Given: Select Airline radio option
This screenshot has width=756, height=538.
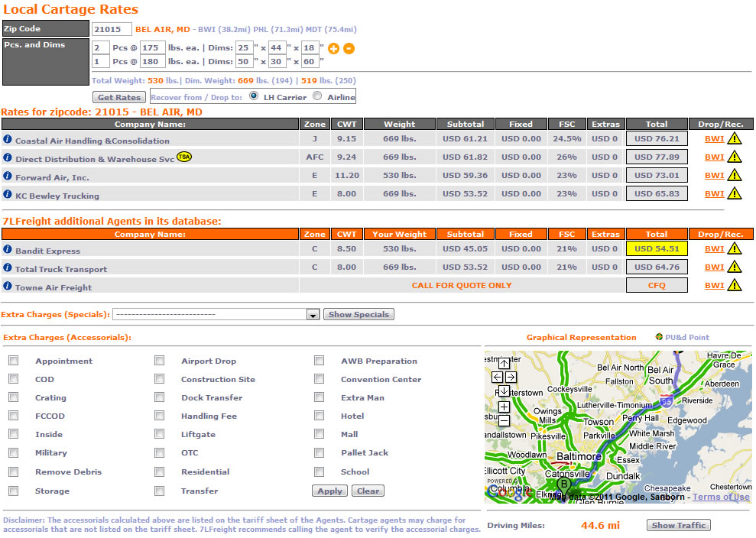Looking at the screenshot, I should 317,96.
